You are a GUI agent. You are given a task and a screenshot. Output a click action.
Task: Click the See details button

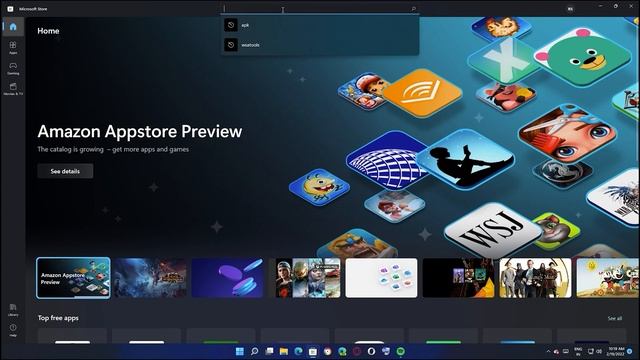click(65, 171)
